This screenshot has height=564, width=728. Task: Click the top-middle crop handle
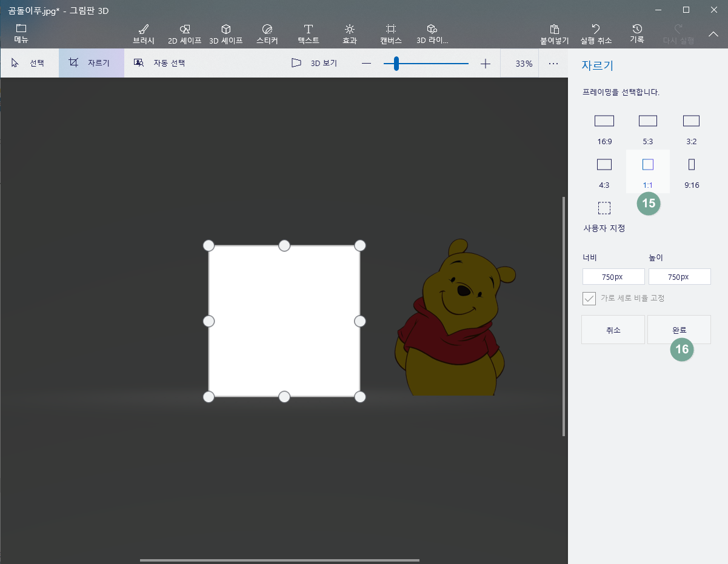284,245
